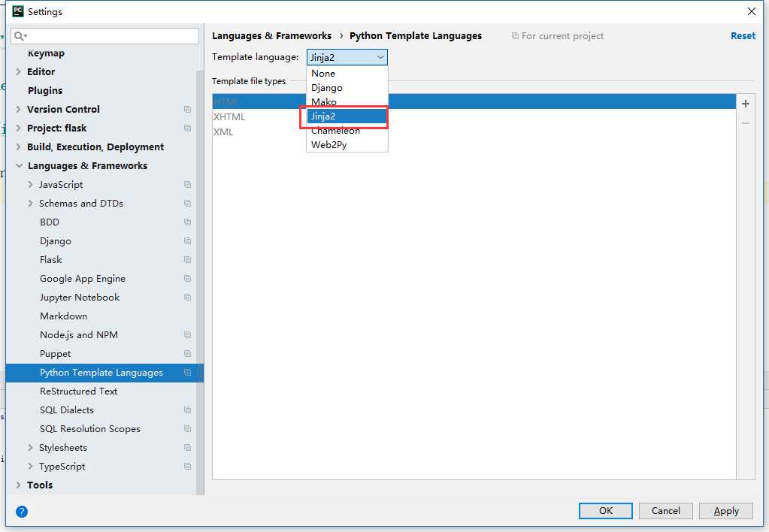
Task: Select the Puppet settings item
Action: (x=56, y=353)
